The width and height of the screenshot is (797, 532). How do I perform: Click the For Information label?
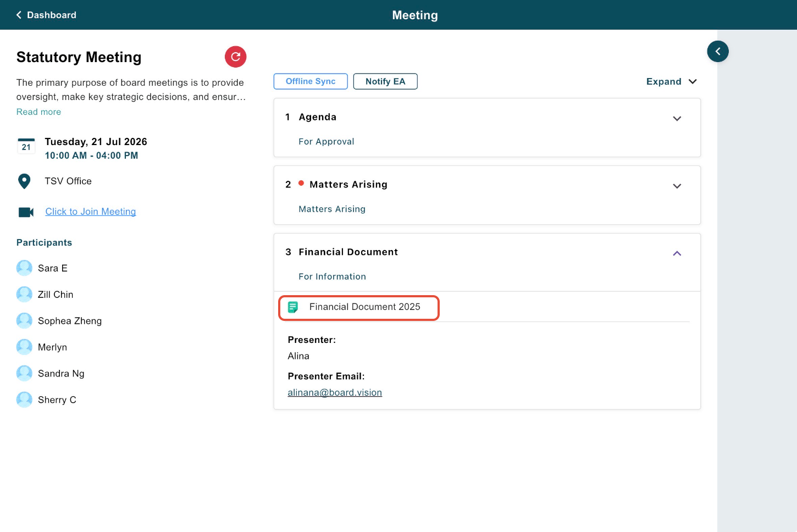coord(333,277)
